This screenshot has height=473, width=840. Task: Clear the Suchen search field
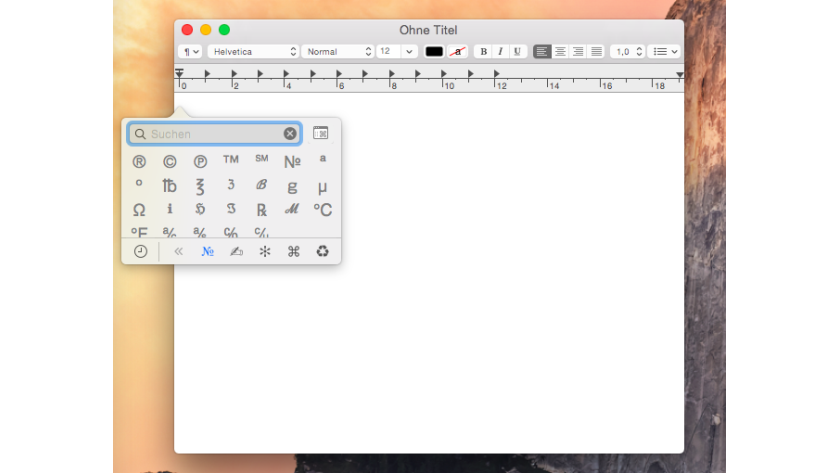tap(290, 134)
